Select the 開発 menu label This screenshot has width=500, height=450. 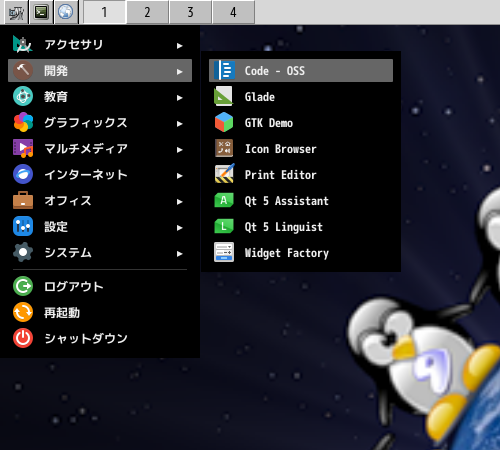56,71
